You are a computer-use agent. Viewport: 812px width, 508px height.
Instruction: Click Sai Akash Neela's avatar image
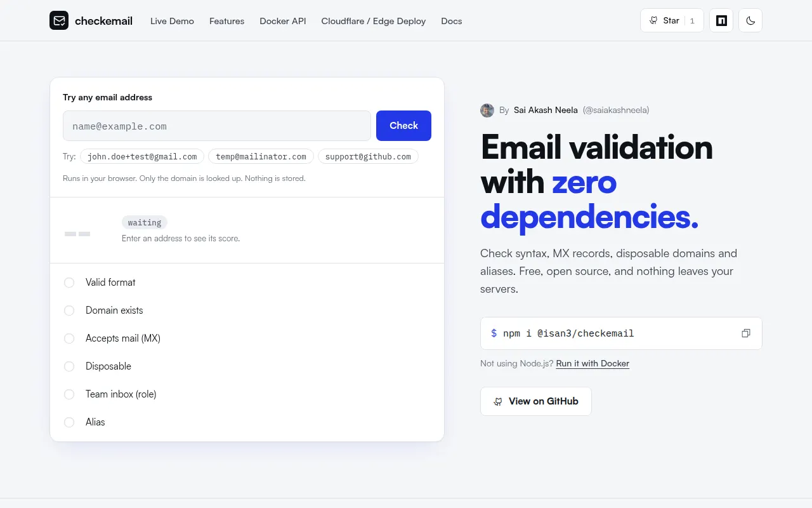pos(487,110)
